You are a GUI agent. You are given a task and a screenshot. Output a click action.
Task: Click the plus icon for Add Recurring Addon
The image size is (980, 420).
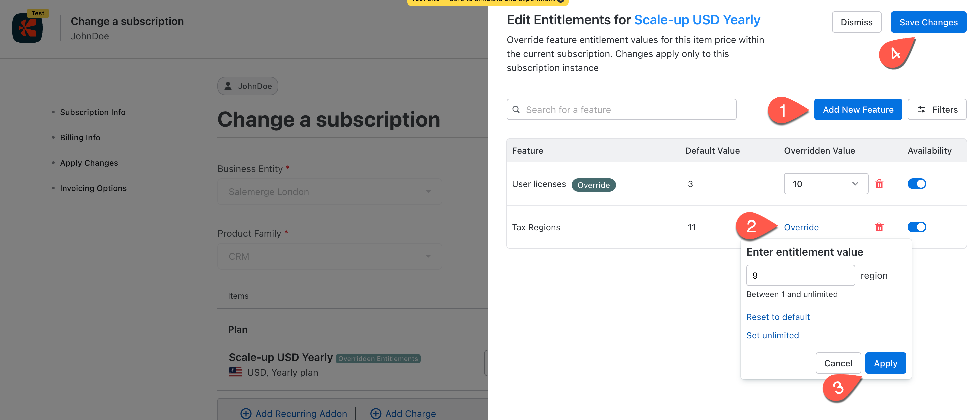[x=246, y=414]
